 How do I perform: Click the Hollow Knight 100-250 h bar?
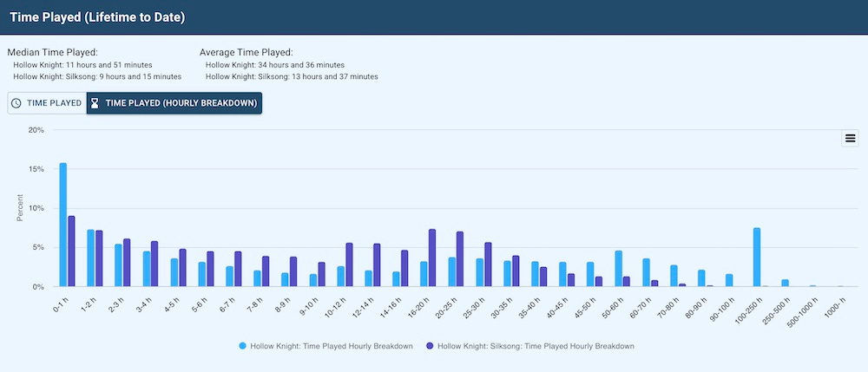point(757,257)
